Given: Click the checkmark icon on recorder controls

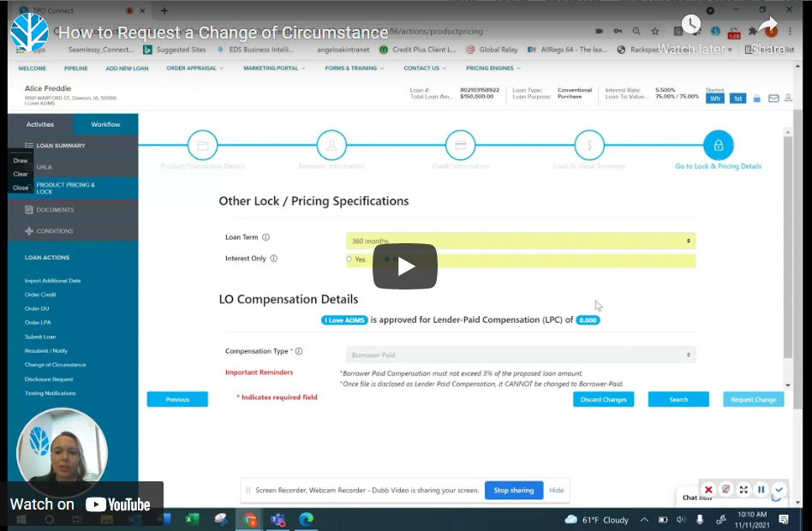Looking at the screenshot, I should [x=779, y=490].
